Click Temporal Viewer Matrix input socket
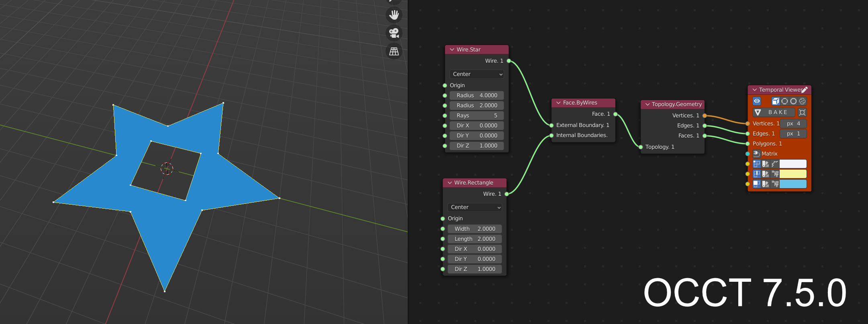The image size is (868, 324). 748,154
